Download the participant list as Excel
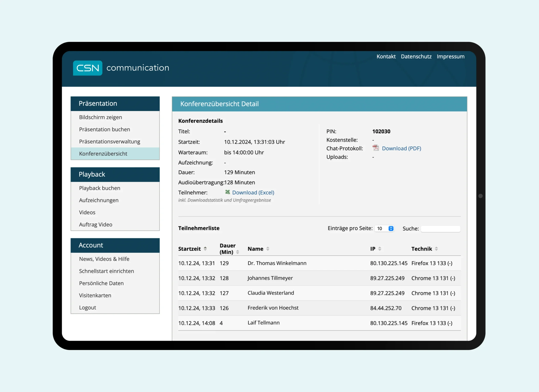This screenshot has height=392, width=539. point(253,192)
